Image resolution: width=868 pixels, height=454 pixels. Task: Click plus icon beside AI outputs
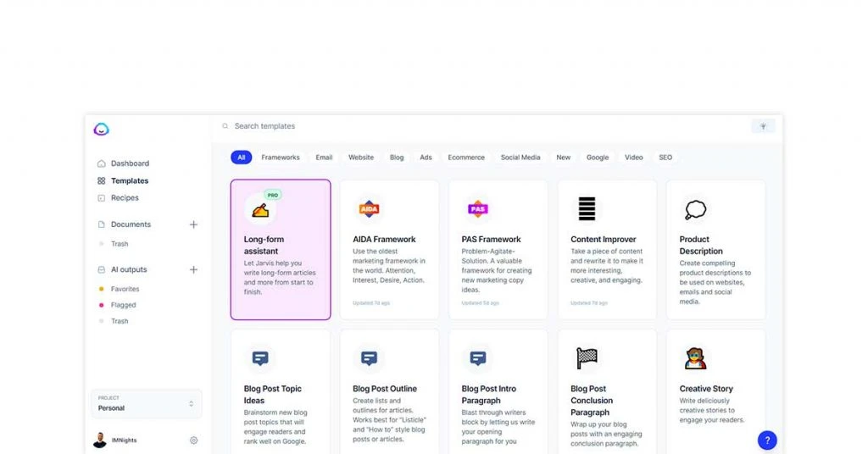pos(193,270)
